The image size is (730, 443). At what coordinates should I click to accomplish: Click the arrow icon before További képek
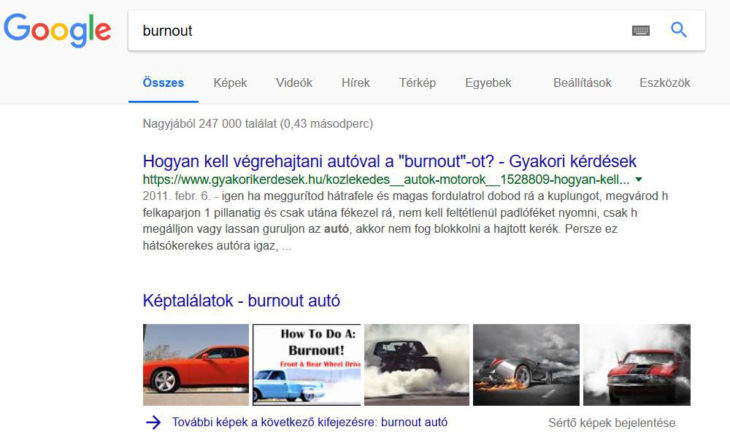click(153, 422)
